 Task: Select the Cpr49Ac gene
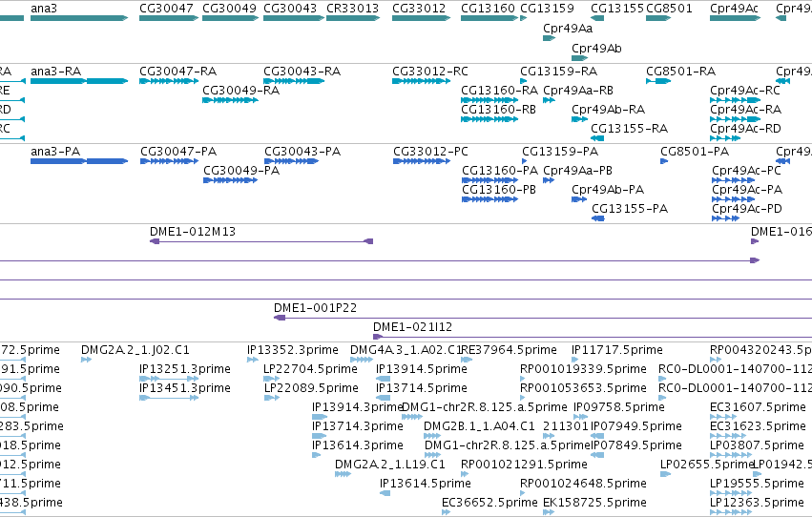point(735,18)
